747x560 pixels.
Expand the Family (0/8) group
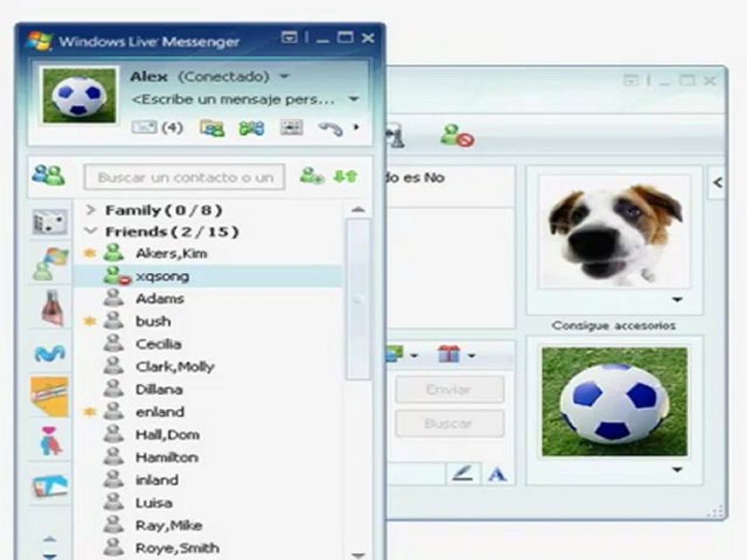91,210
